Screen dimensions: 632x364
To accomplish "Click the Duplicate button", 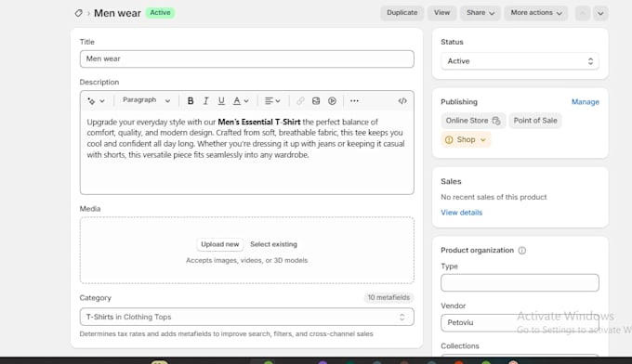I will [402, 13].
